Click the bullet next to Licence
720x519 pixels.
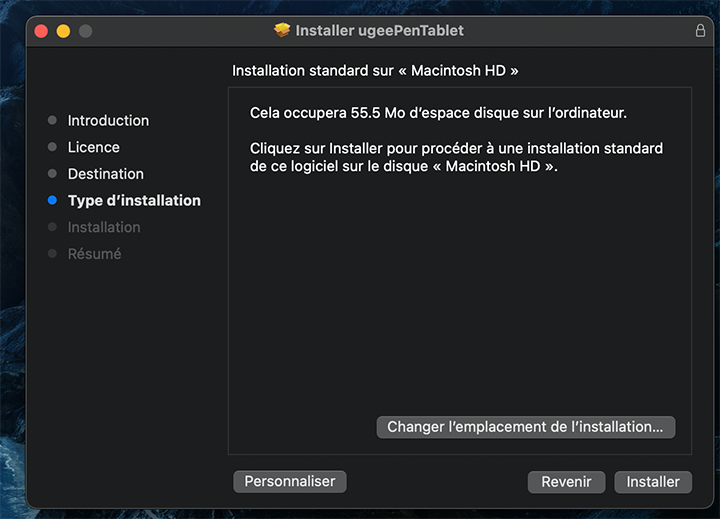(x=52, y=147)
